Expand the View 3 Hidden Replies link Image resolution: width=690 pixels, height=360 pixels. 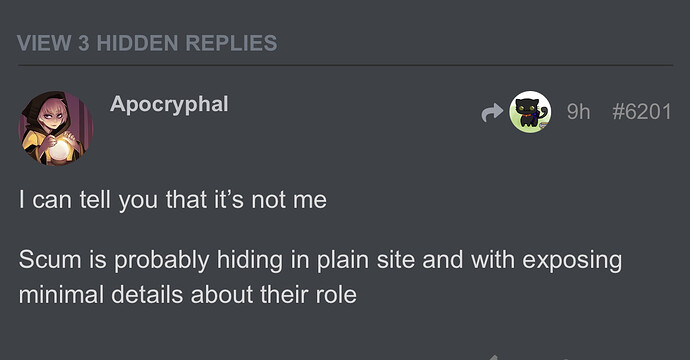pyautogui.click(x=147, y=43)
